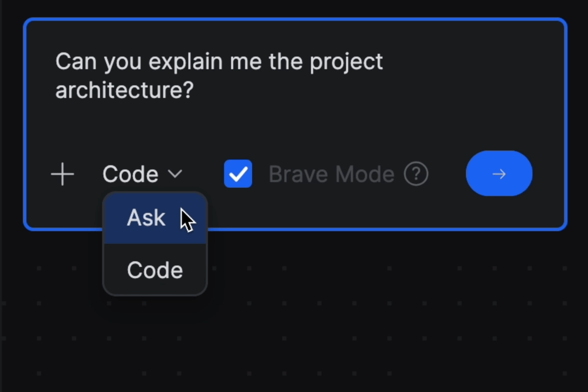This screenshot has width=588, height=392.
Task: Click the send button to submit the prompt
Action: click(499, 173)
